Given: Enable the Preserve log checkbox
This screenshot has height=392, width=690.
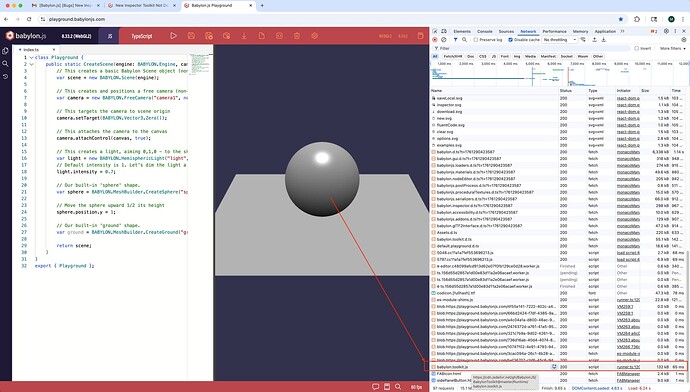Looking at the screenshot, I should pos(476,40).
